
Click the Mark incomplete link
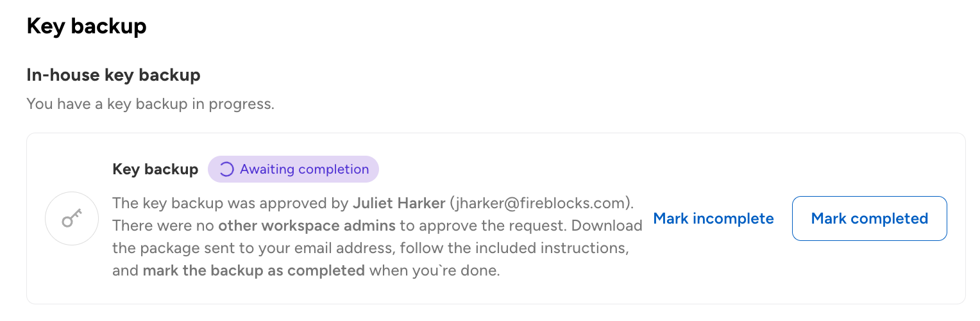pyautogui.click(x=713, y=218)
